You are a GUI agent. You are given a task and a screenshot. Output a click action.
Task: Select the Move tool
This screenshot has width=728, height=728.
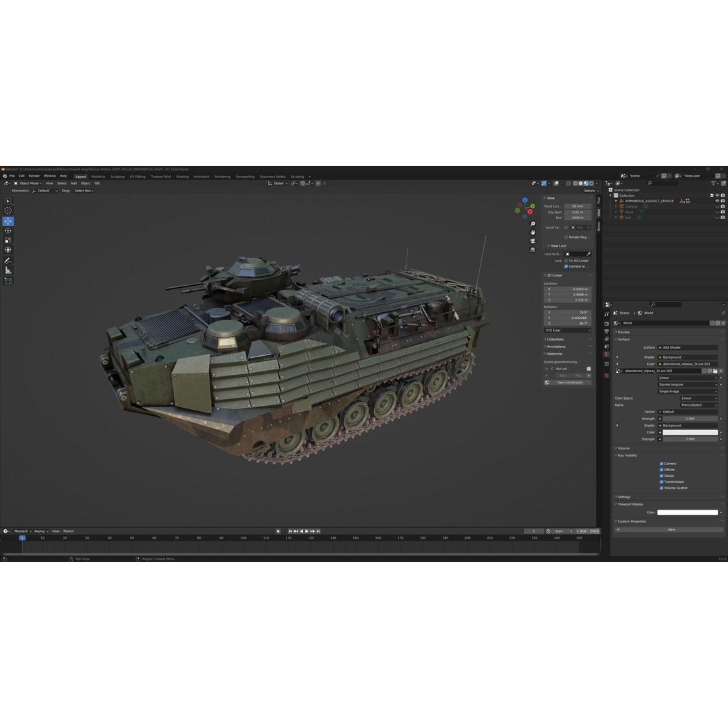pos(8,221)
